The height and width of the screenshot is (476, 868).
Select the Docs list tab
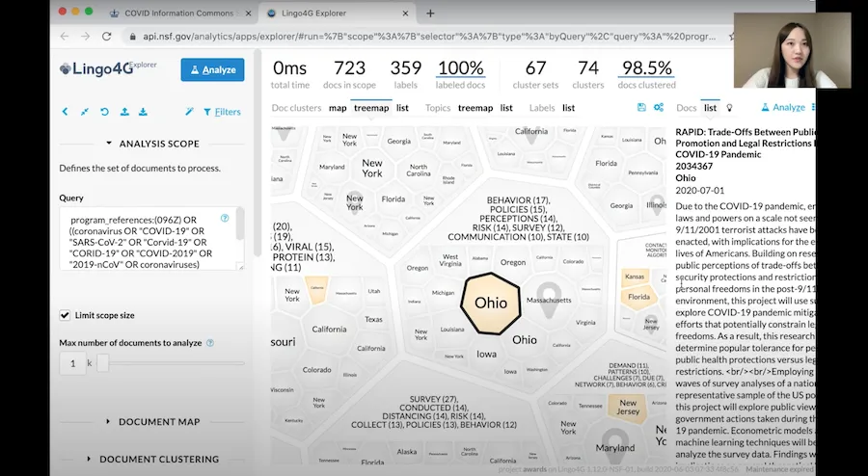pos(710,108)
